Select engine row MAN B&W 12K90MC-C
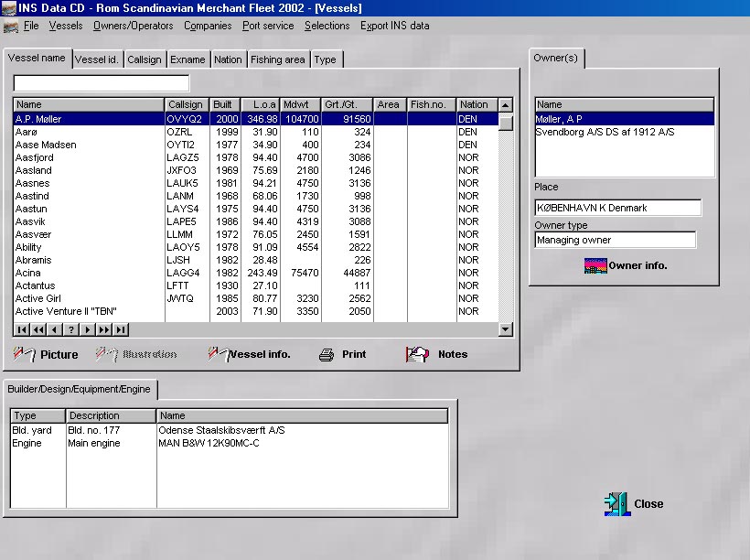The image size is (750, 560). [229, 443]
